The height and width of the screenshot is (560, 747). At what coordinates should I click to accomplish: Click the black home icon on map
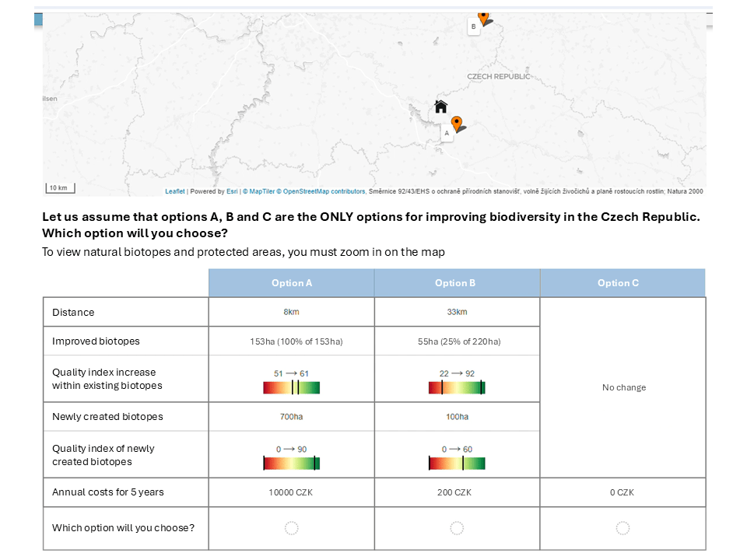click(x=440, y=107)
